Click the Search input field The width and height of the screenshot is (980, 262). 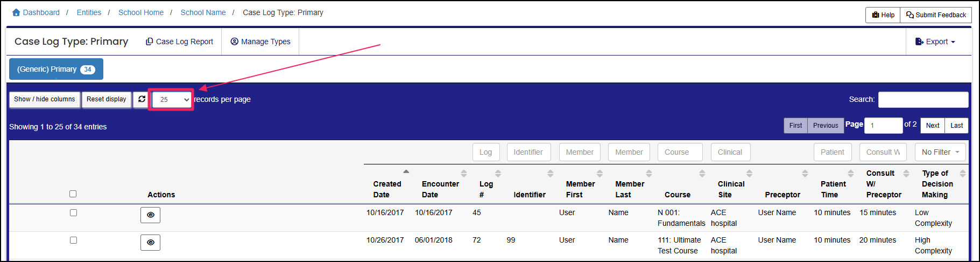click(923, 100)
